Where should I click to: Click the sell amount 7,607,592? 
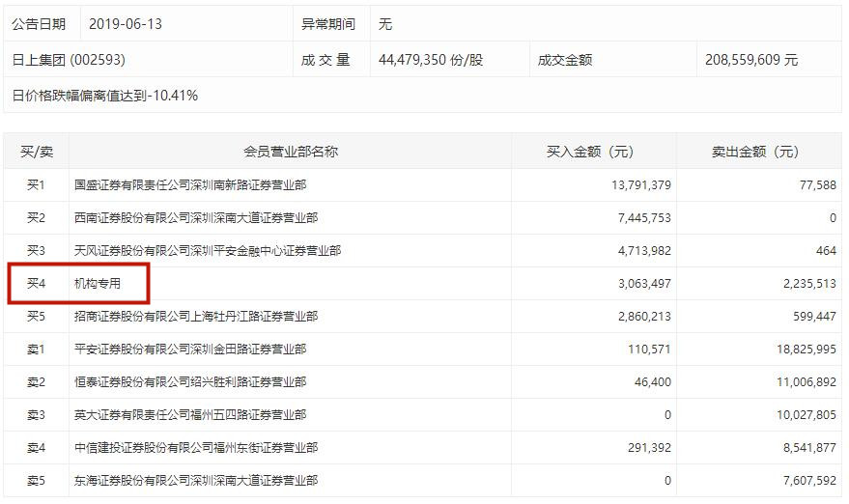[809, 480]
